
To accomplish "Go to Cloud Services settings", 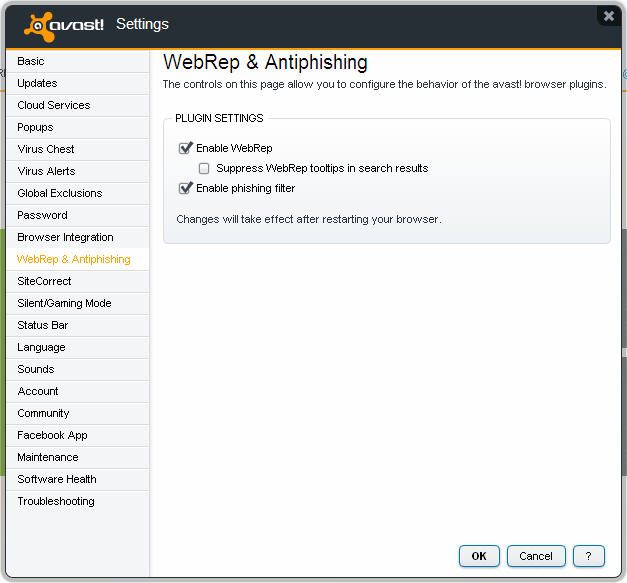I will tap(78, 105).
